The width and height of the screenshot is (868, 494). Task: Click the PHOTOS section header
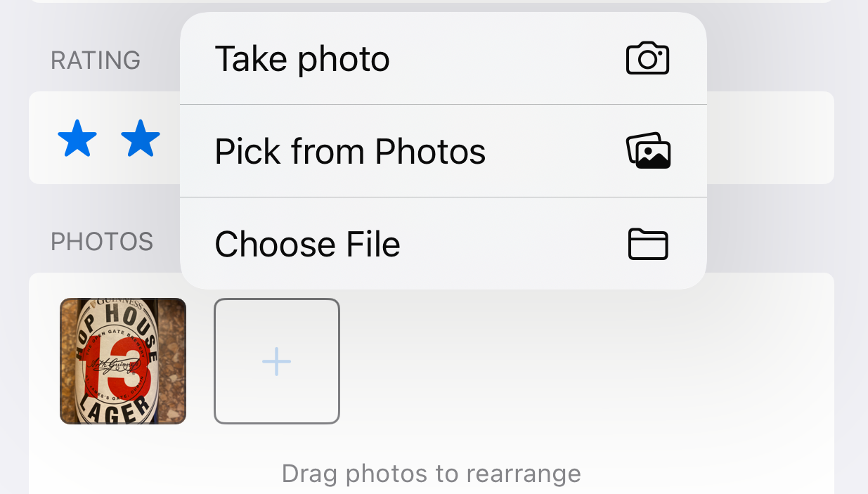(102, 242)
